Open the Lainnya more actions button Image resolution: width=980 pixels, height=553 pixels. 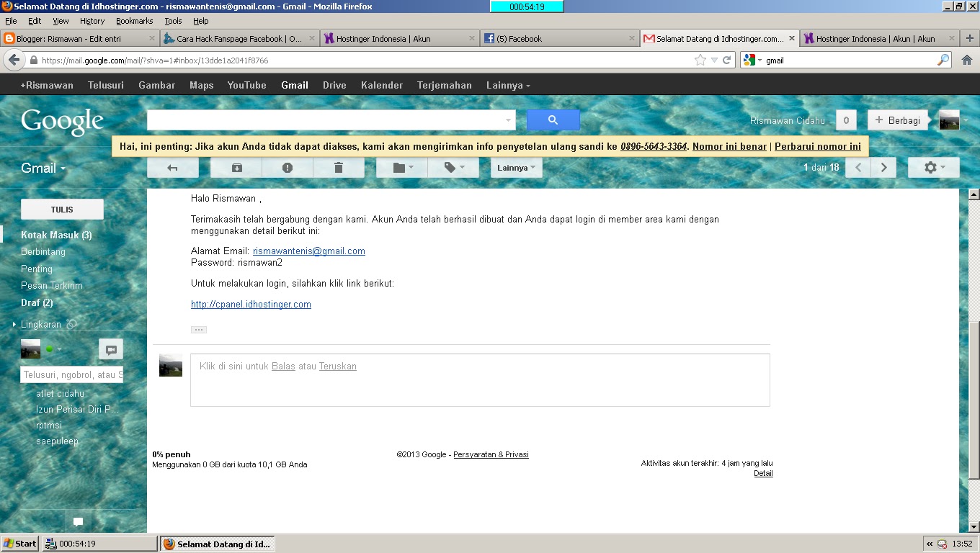tap(517, 168)
